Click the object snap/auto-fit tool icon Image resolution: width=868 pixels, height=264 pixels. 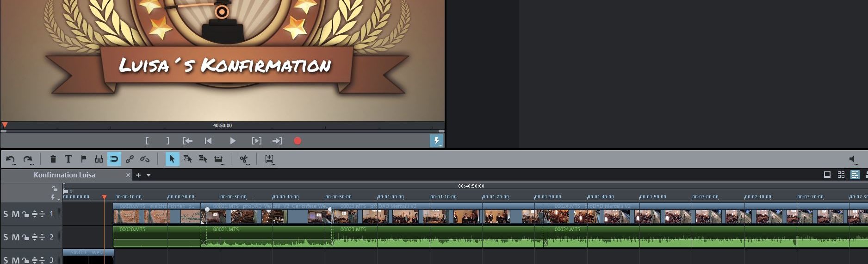[x=99, y=159]
